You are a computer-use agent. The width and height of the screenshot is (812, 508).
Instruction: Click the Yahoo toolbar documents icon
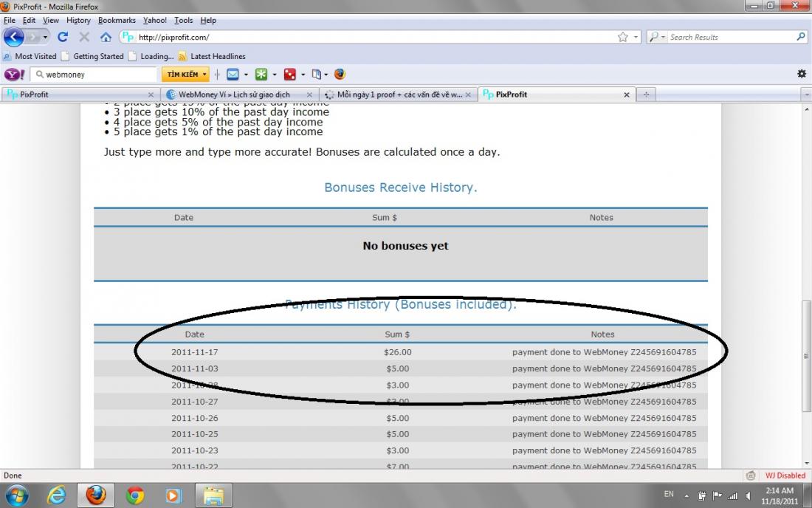point(316,75)
